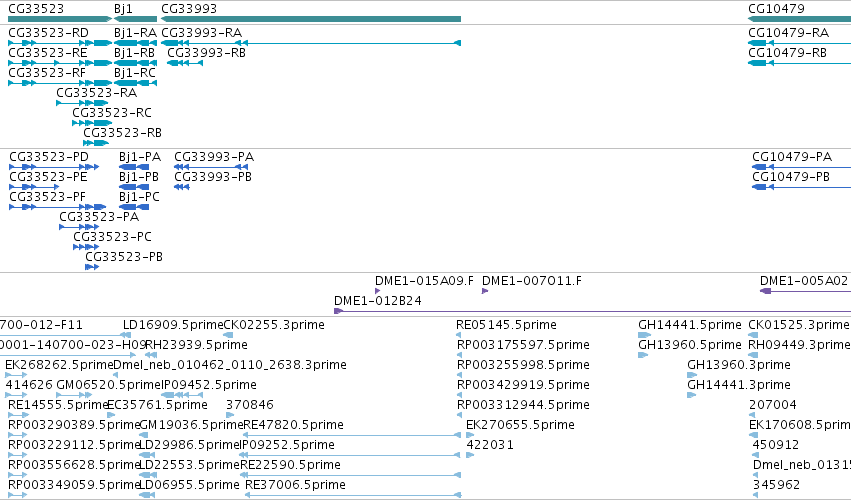The width and height of the screenshot is (851, 500).
Task: Select protein CG10479-PB
Action: click(x=802, y=187)
